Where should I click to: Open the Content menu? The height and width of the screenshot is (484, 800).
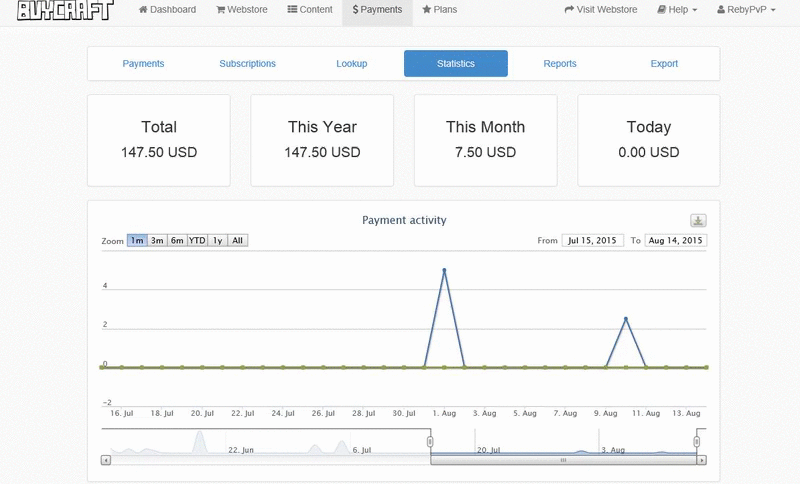click(310, 10)
